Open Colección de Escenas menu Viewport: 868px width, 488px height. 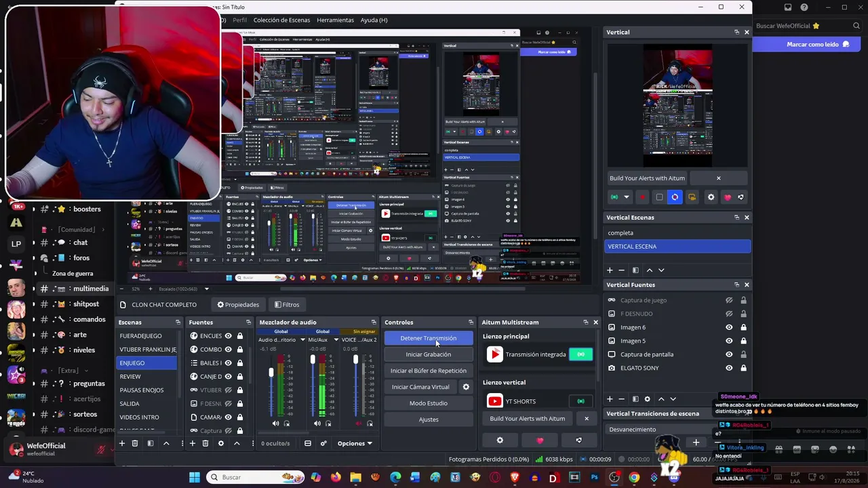281,20
